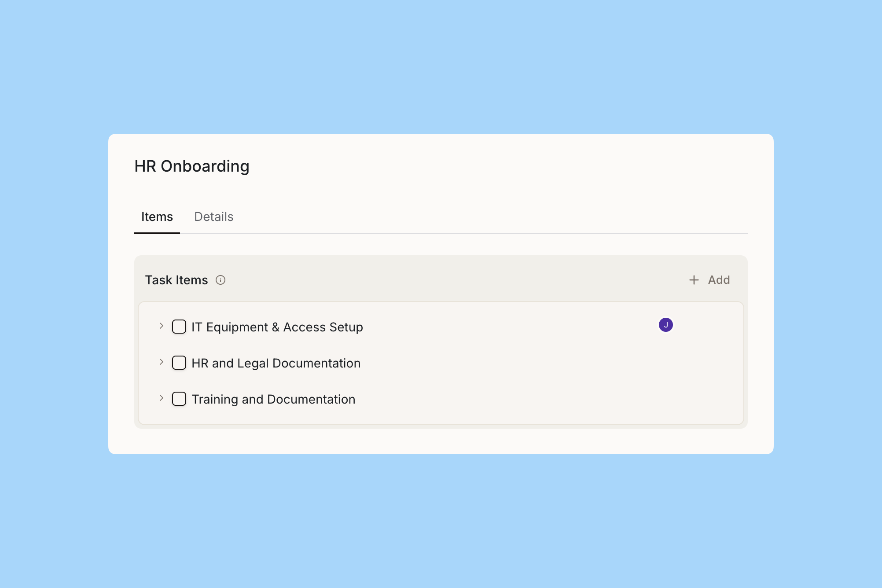Expand the HR and Legal Documentation chevron
This screenshot has width=882, height=588.
(161, 362)
